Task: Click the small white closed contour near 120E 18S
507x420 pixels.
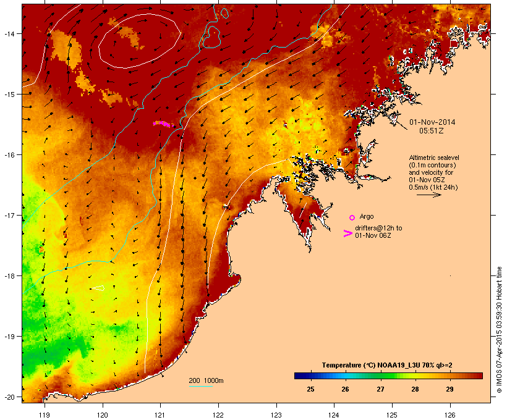Action: (x=98, y=288)
